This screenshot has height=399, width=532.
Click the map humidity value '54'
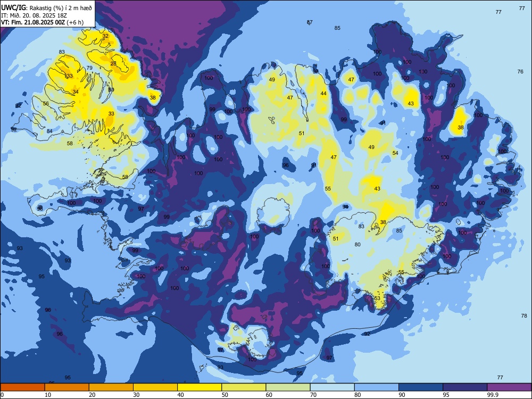395,153
